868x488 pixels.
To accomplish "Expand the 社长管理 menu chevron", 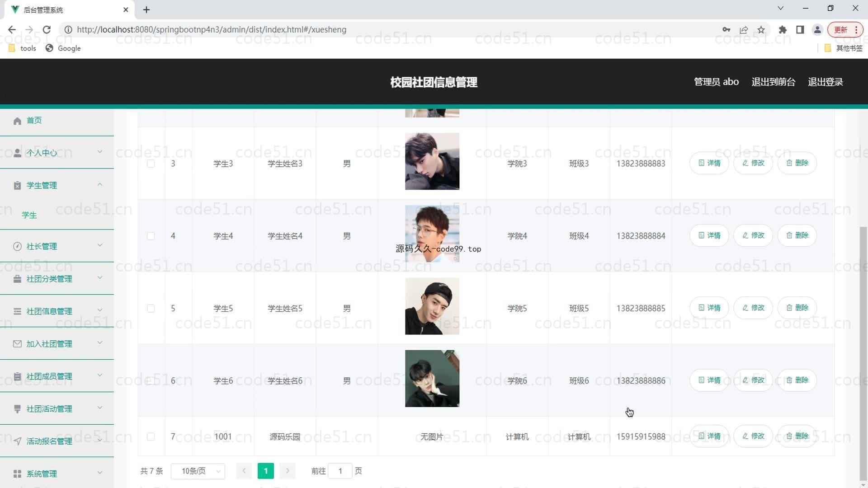I will 100,246.
